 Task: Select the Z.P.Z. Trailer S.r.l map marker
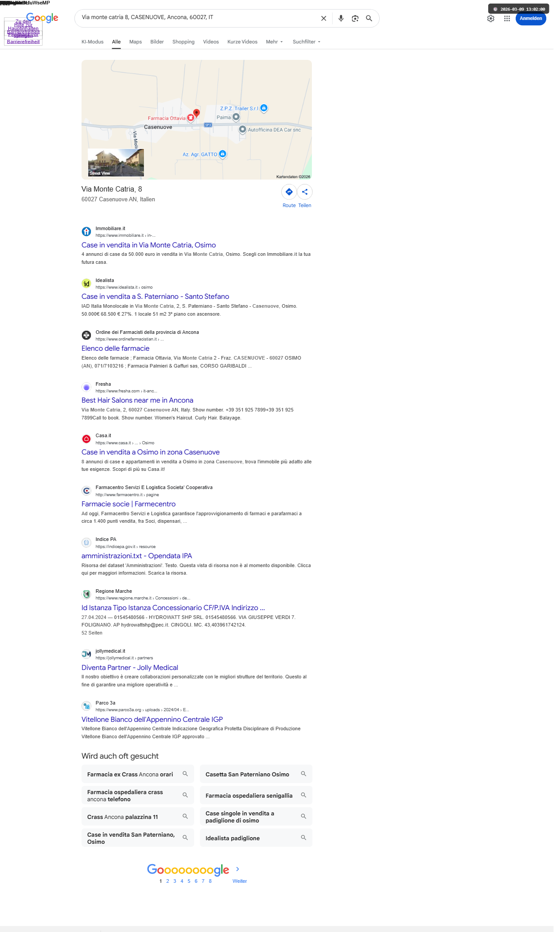[x=264, y=108]
